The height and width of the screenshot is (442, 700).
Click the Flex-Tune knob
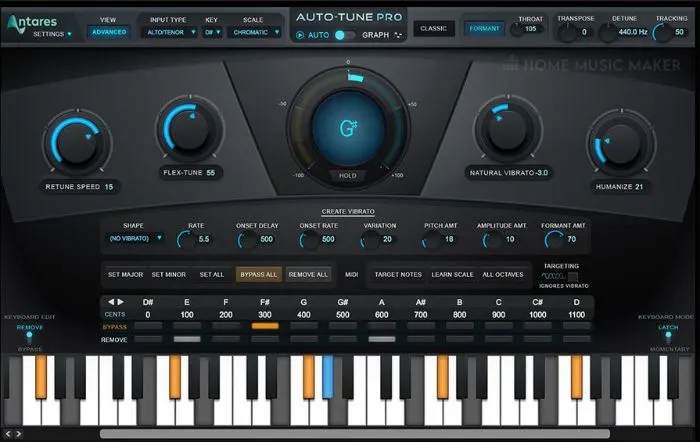coord(190,129)
